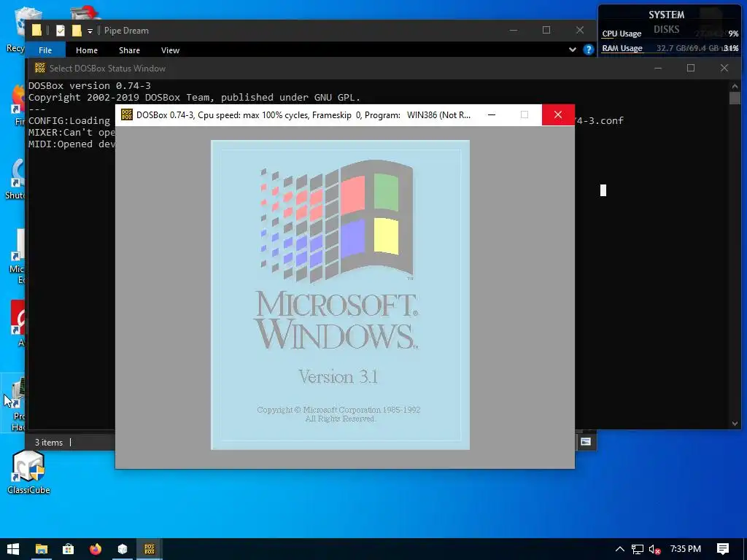Minimize the Pipe Dream Explorer window
This screenshot has height=560, width=747.
click(x=514, y=30)
